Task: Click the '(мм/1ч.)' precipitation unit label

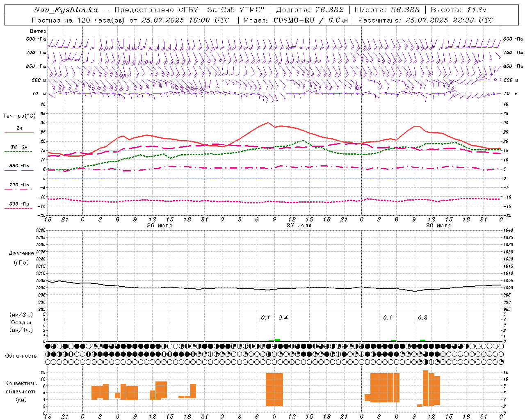Action: pos(21,330)
